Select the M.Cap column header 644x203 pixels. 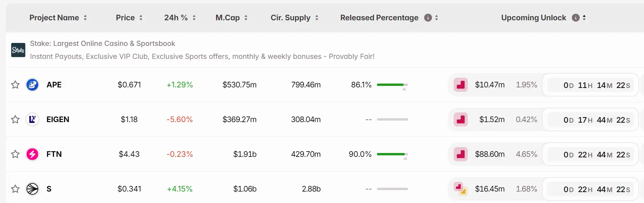pos(227,18)
